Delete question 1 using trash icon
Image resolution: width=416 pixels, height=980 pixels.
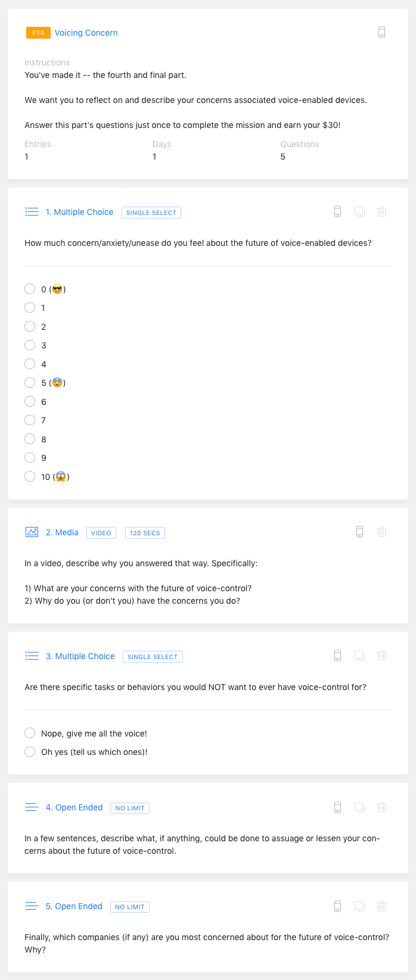(x=382, y=211)
